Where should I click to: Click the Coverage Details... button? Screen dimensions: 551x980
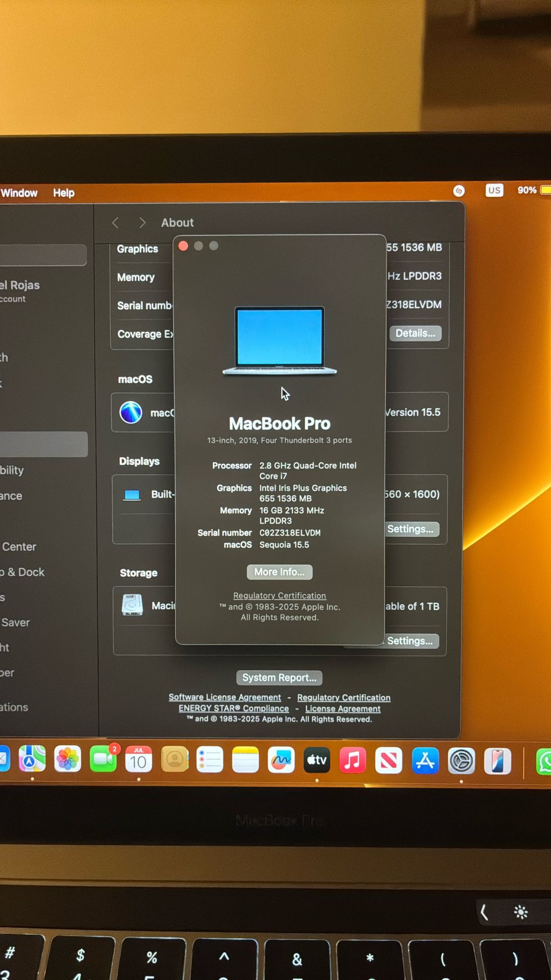[x=415, y=333]
